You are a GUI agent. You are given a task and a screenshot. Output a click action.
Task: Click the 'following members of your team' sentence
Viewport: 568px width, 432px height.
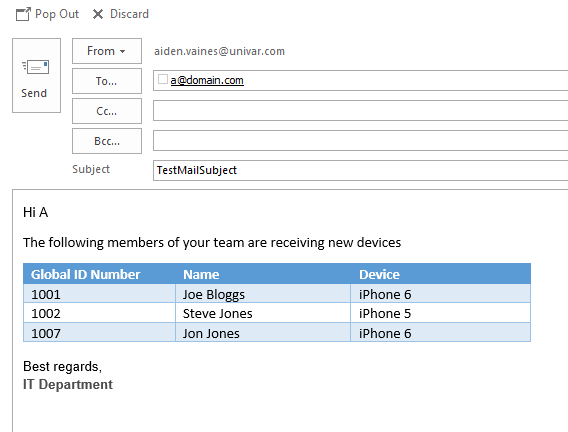tap(212, 243)
